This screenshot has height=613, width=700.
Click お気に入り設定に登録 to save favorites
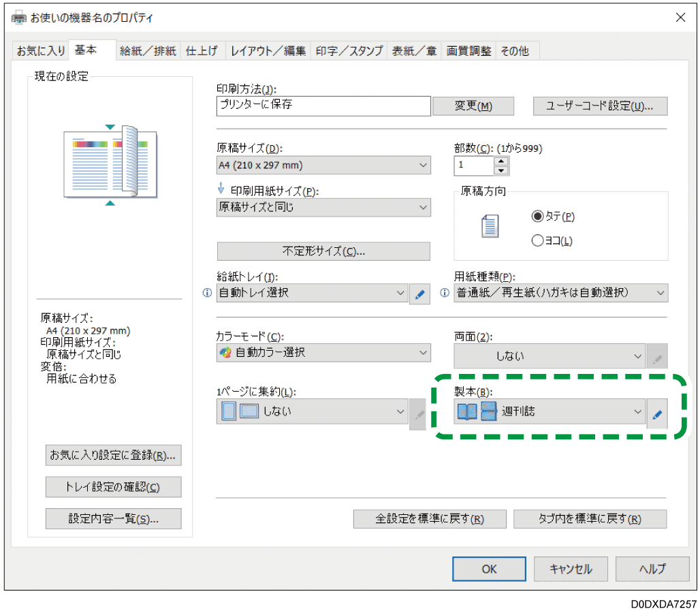(x=113, y=455)
